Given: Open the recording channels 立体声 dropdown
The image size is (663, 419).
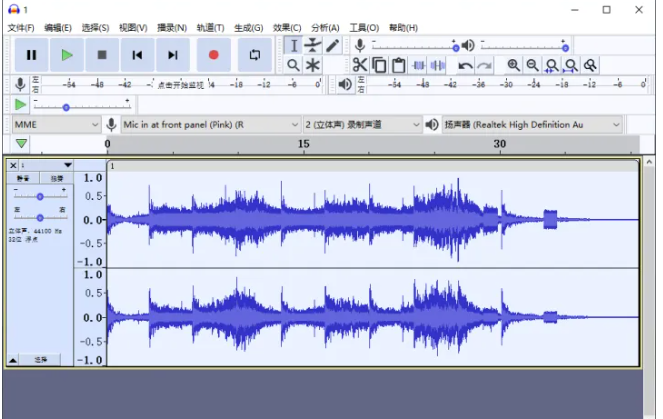Looking at the screenshot, I should click(362, 124).
